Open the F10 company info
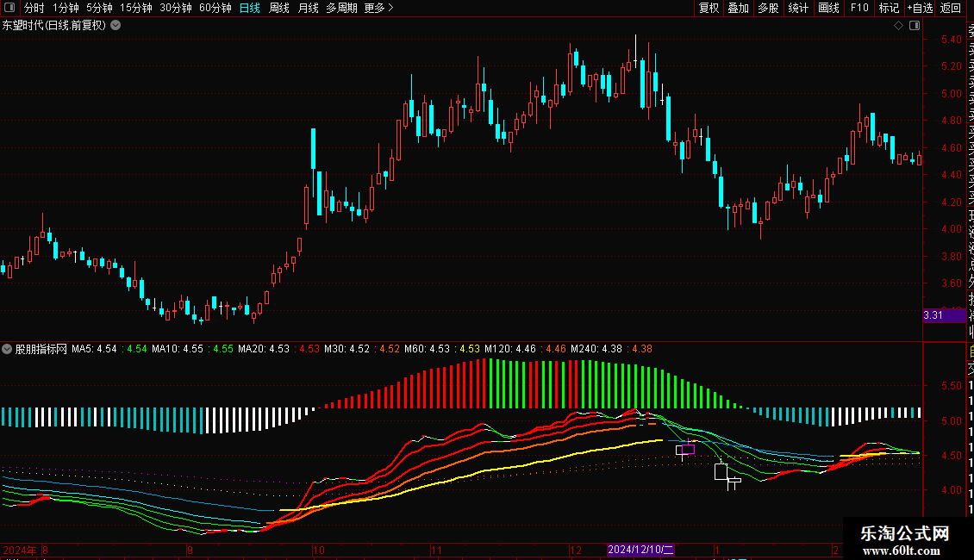 (x=859, y=8)
